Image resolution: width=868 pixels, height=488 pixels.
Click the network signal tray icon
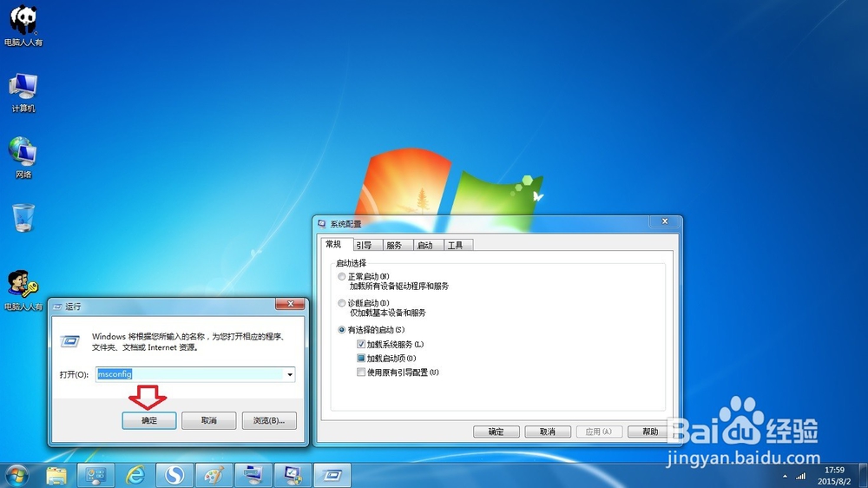pos(800,477)
